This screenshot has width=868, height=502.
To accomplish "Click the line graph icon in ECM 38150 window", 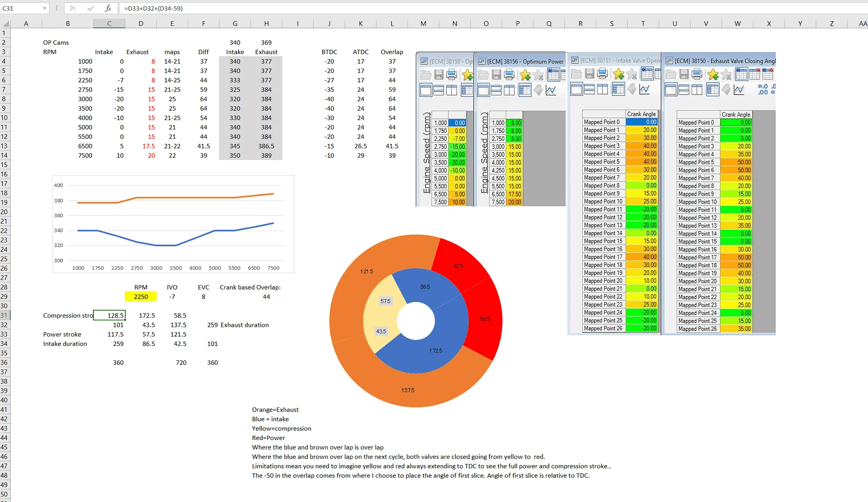I will point(739,90).
